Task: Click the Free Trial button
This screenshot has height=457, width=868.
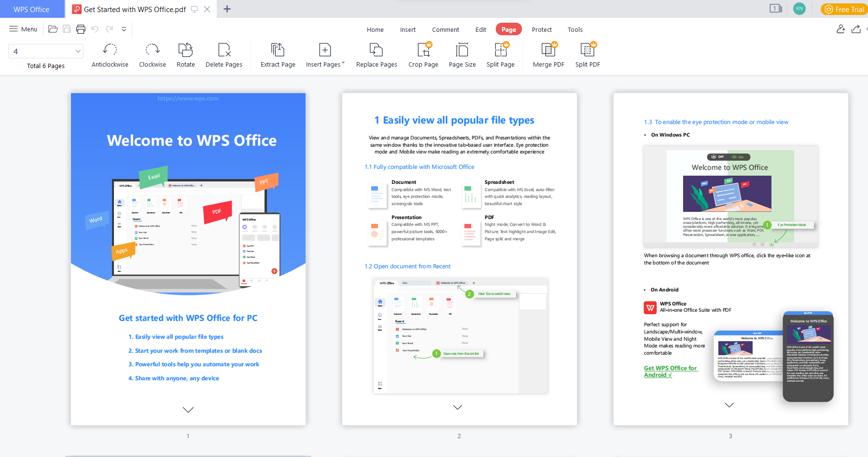Action: (844, 9)
